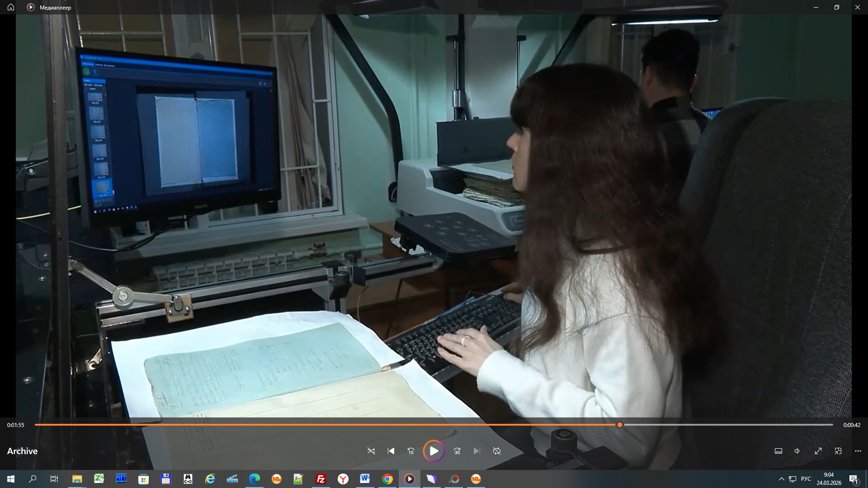Click the playback seek bar thumb

(620, 425)
